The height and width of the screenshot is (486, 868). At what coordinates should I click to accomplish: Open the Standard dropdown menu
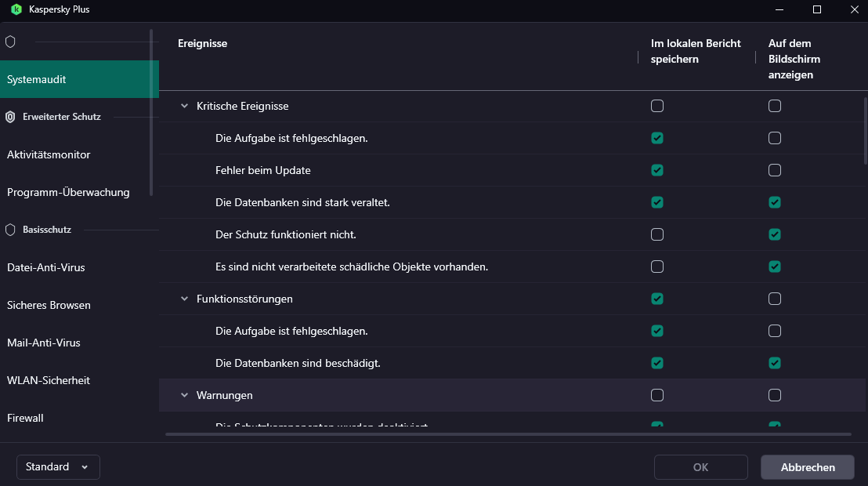tap(58, 466)
